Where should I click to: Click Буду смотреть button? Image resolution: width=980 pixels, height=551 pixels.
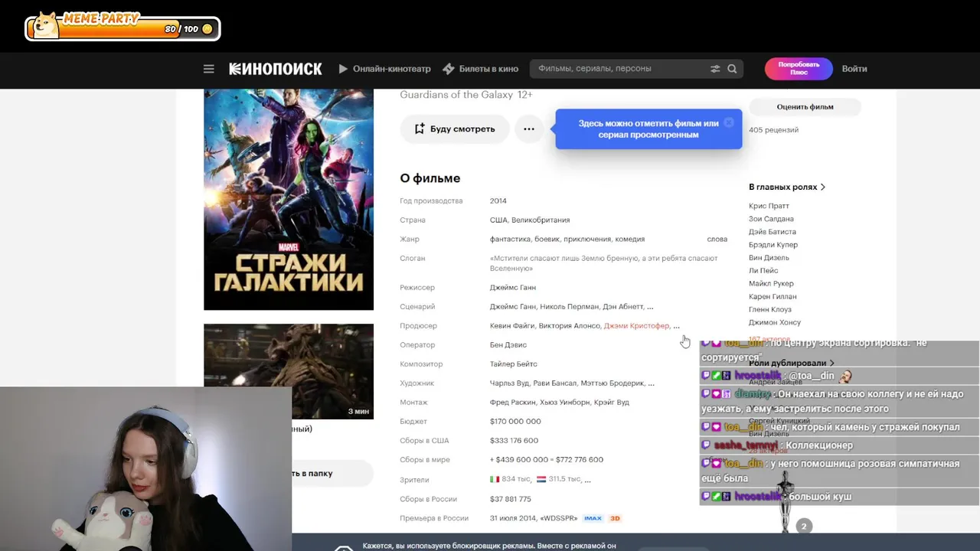coord(455,129)
